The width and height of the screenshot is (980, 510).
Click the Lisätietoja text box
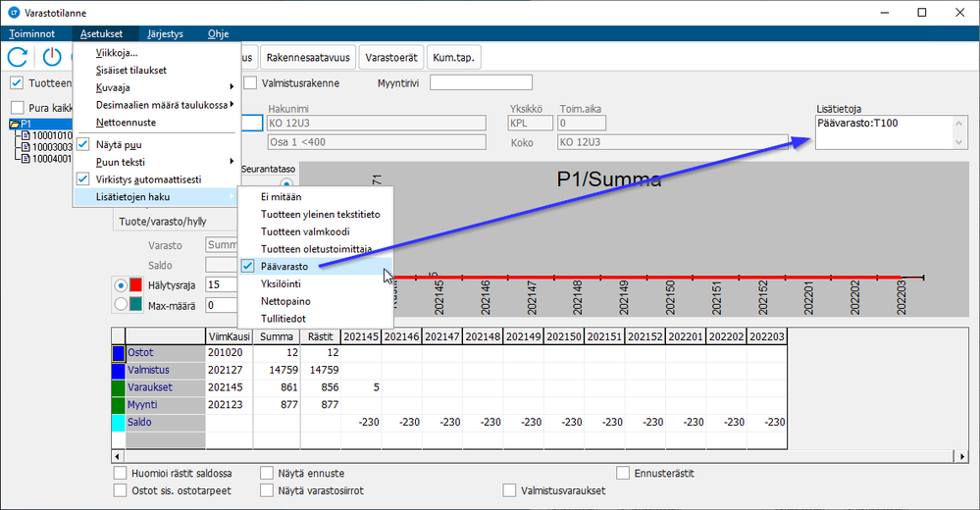(885, 131)
